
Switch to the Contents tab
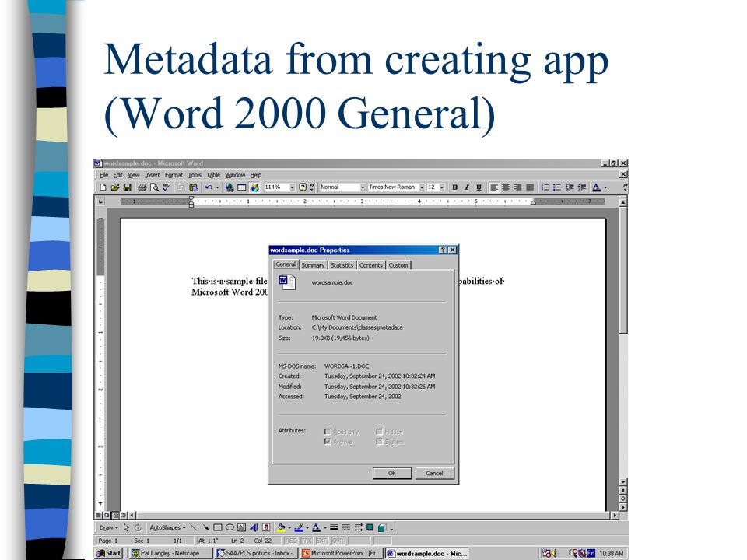370,265
